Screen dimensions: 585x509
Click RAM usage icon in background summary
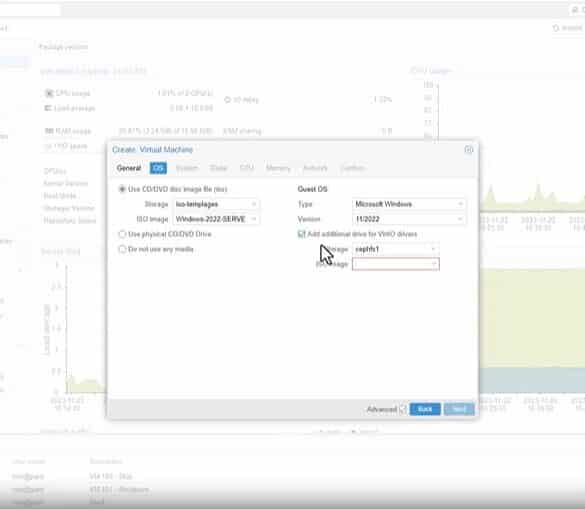[49, 131]
